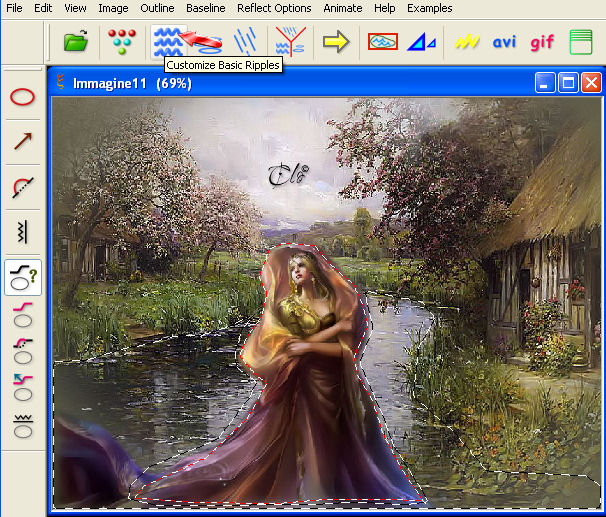Click the red-bordered water outline icon
The width and height of the screenshot is (606, 517).
click(383, 41)
